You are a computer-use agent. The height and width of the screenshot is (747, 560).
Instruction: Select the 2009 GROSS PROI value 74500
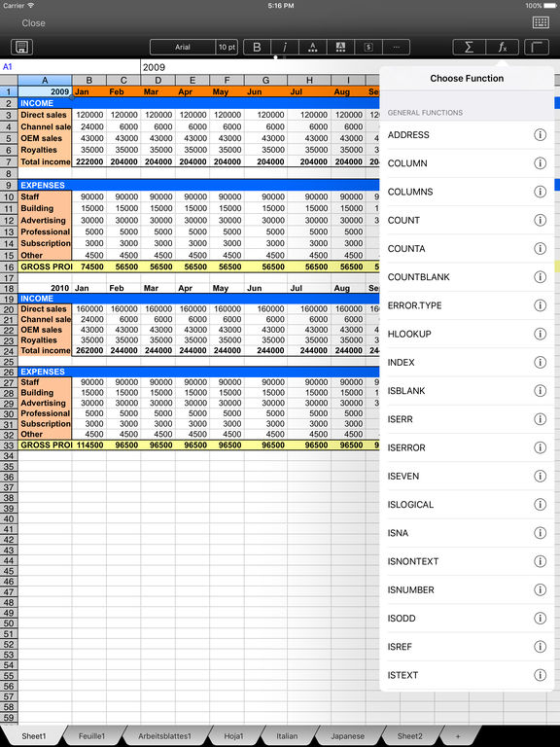(89, 267)
